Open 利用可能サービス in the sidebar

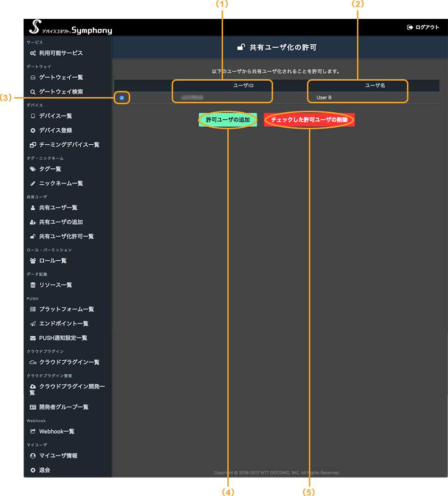pos(61,53)
